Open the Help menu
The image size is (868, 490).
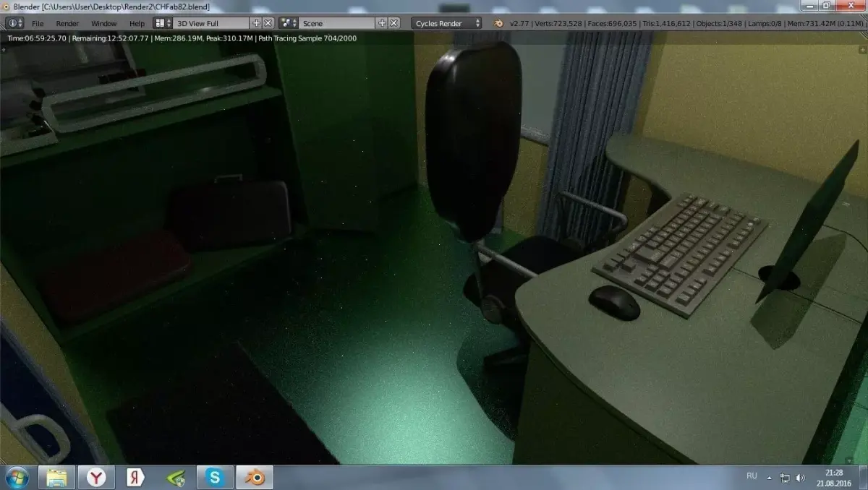coord(137,23)
